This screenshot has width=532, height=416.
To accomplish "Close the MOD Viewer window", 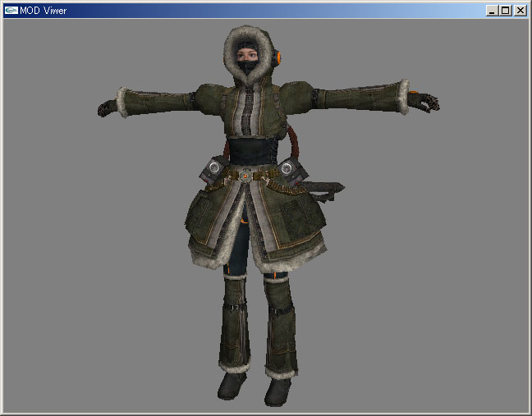I will pos(519,11).
